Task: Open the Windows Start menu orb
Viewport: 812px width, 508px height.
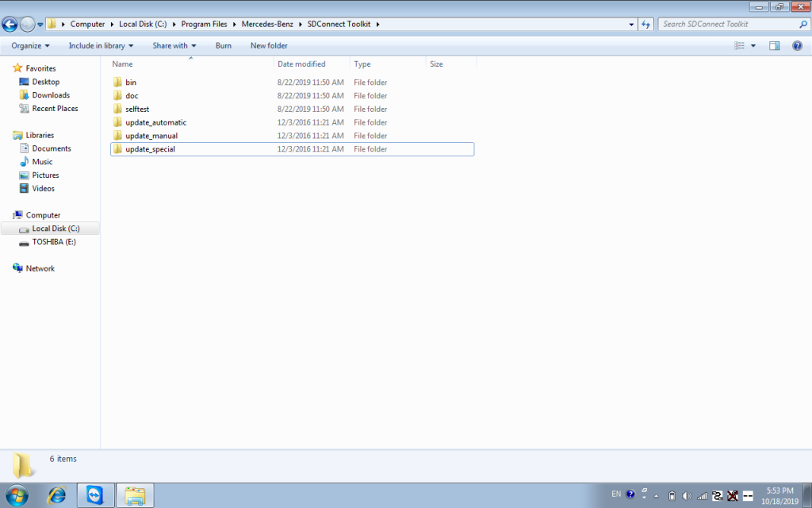Action: tap(17, 495)
